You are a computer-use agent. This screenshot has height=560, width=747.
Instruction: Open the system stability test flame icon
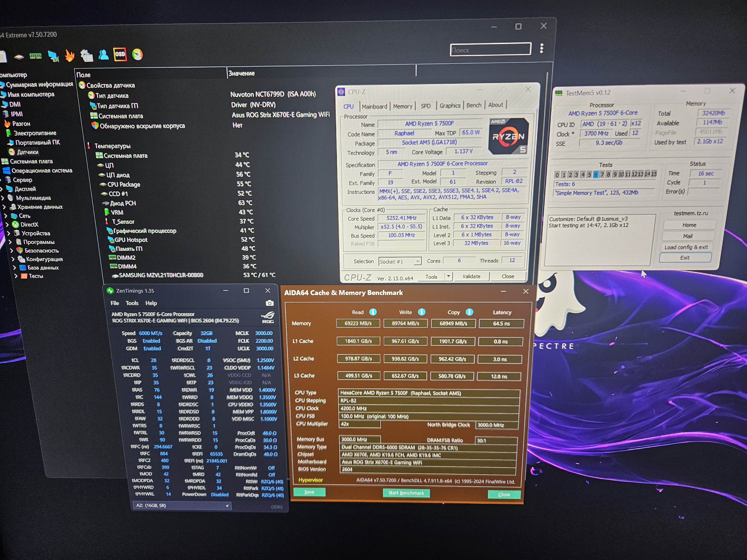[x=70, y=55]
